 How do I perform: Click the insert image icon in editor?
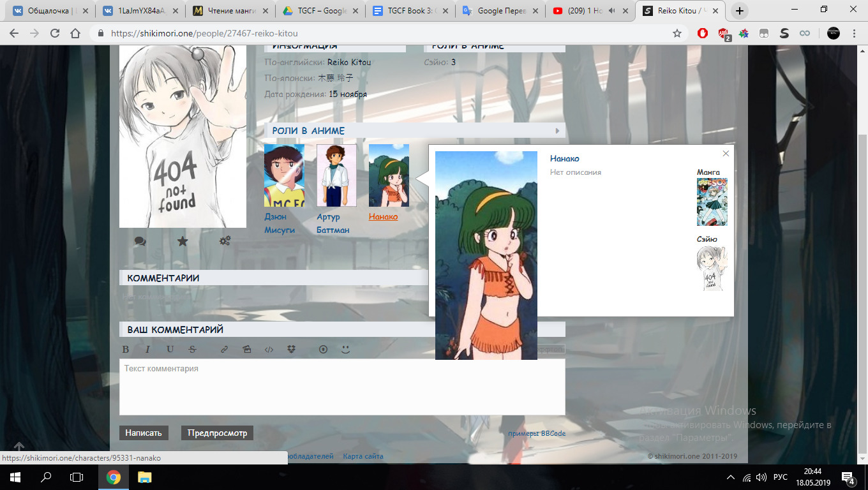(x=247, y=350)
